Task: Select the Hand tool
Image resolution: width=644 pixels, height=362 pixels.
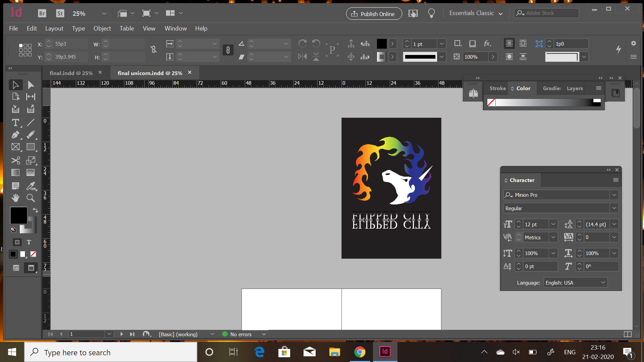Action: [x=15, y=198]
